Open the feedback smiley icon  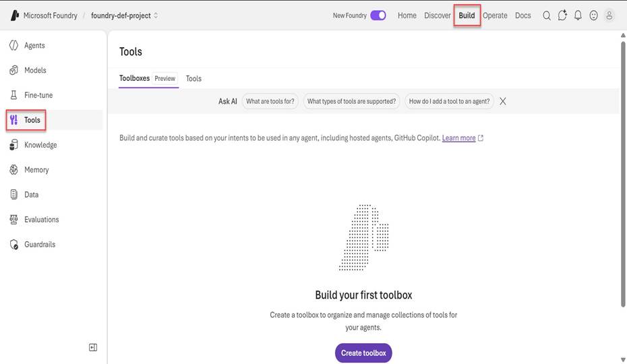(593, 16)
